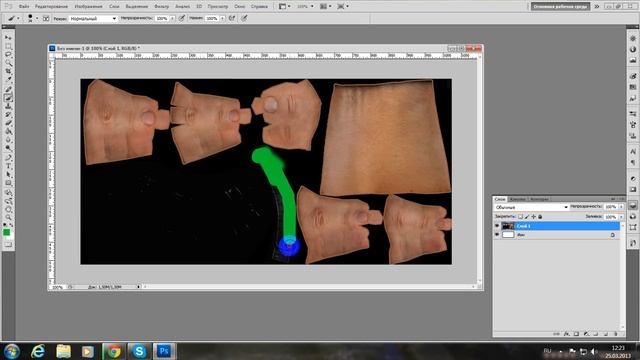Viewport: 640px width, 360px height.
Task: Select the Move tool
Action: tap(8, 38)
